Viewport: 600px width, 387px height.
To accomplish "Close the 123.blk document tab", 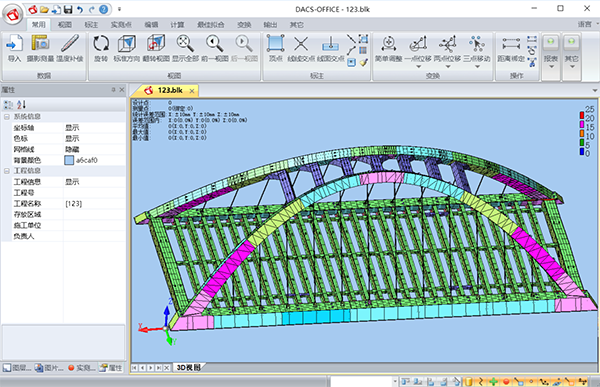I will [192, 91].
